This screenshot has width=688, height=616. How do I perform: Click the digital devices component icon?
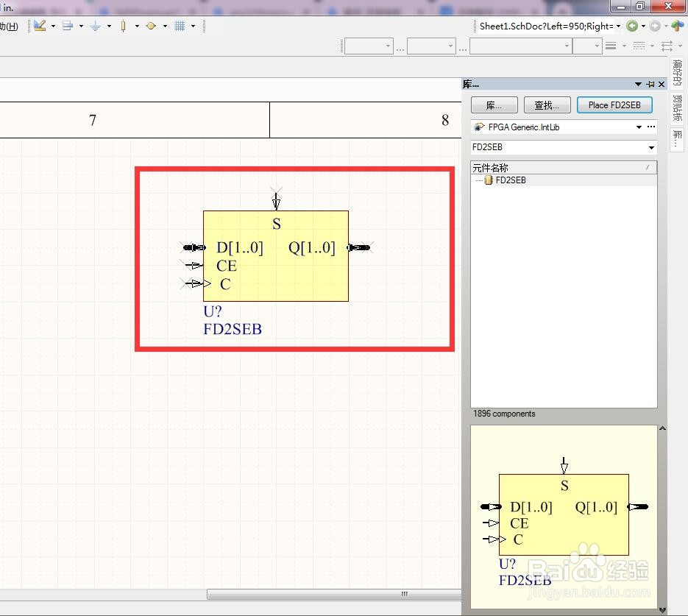click(x=124, y=26)
